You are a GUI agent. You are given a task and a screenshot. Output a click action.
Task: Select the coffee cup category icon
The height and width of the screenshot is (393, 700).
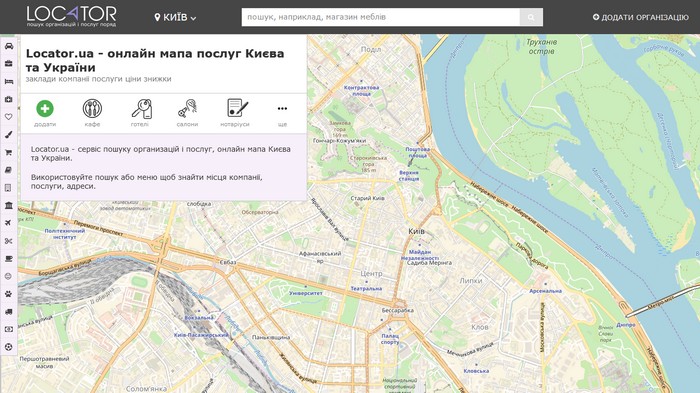point(8,259)
